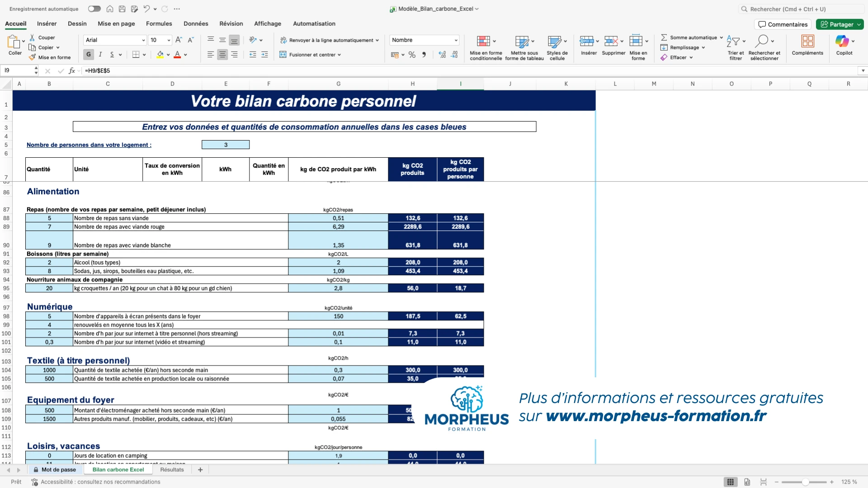This screenshot has height=488, width=868.
Task: Click the percent style icon
Action: [412, 55]
